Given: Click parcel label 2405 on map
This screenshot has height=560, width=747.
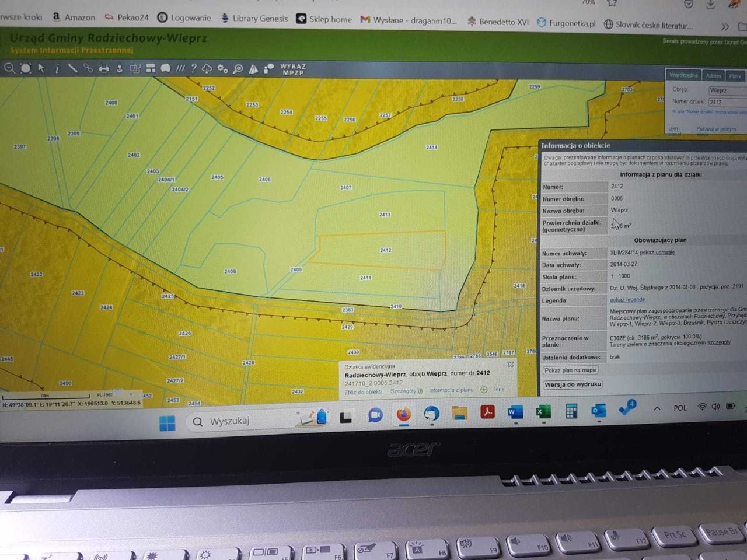Looking at the screenshot, I should [x=218, y=177].
